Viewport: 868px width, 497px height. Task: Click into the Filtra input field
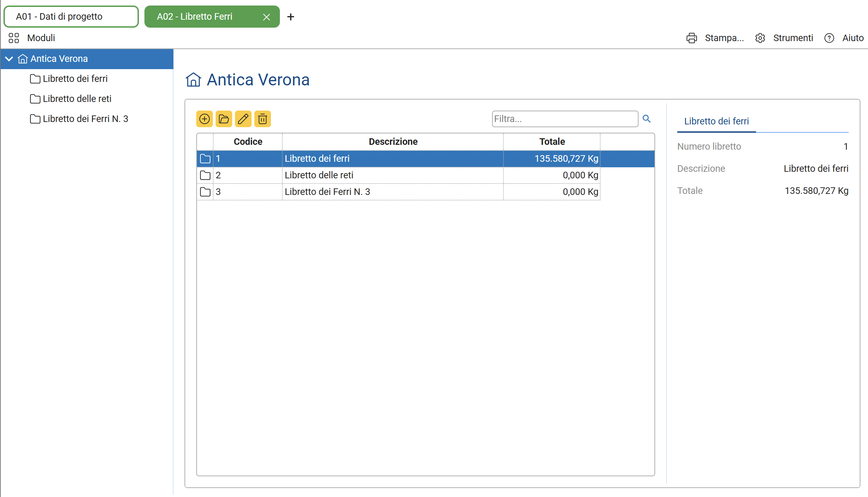coord(565,119)
